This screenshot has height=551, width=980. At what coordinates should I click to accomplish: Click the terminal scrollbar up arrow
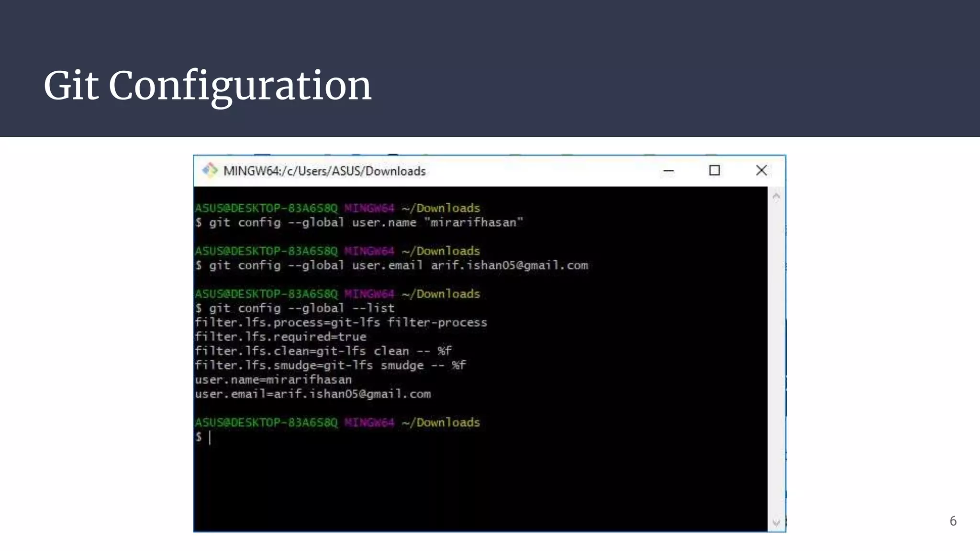coord(776,196)
